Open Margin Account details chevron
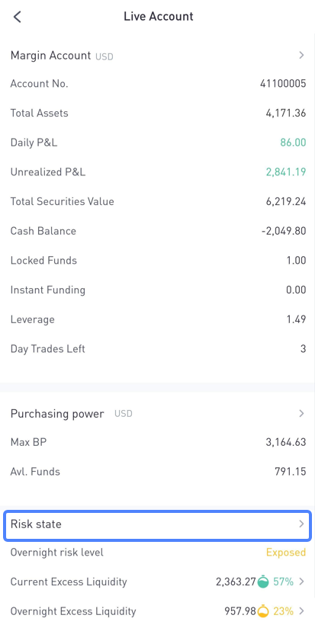This screenshot has height=644, width=315. (x=301, y=55)
